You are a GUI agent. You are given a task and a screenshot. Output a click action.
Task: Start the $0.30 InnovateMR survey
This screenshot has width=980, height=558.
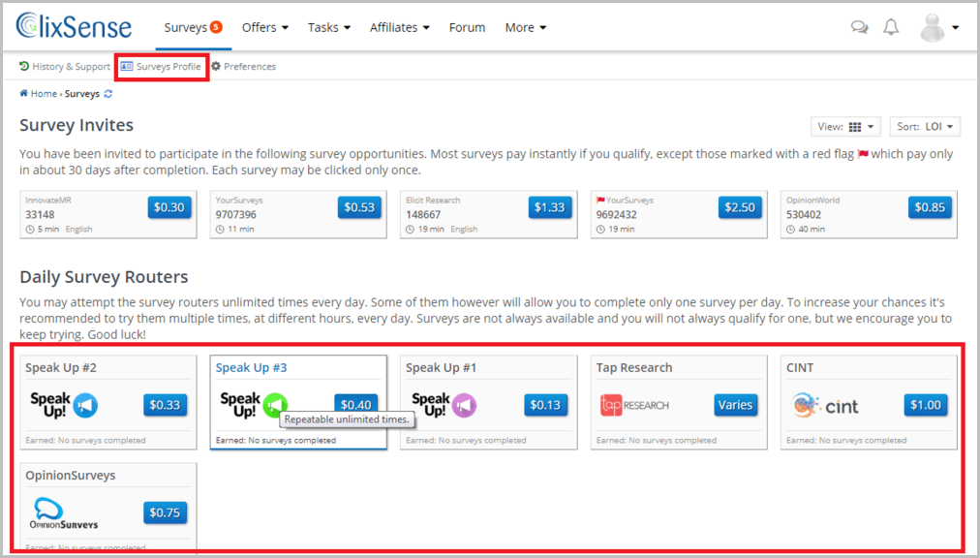[x=168, y=207]
